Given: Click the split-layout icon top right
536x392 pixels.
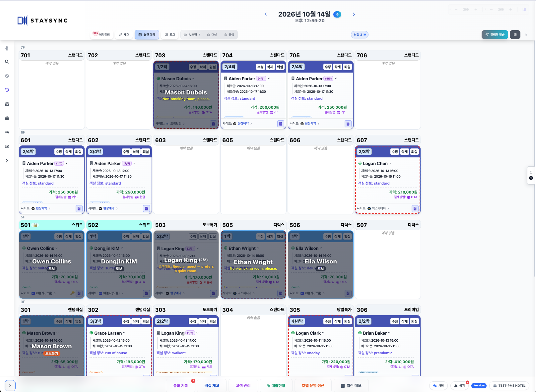Looking at the screenshot, I should [524, 10].
